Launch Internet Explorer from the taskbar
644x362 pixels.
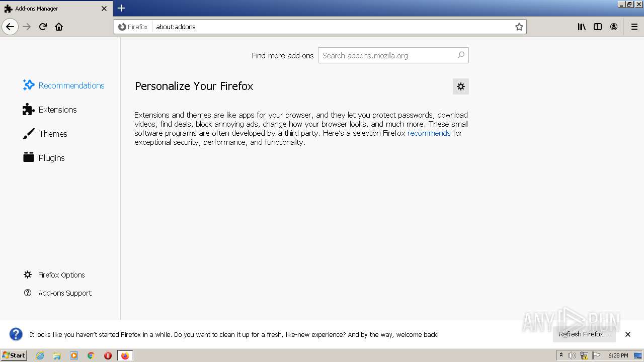point(40,355)
